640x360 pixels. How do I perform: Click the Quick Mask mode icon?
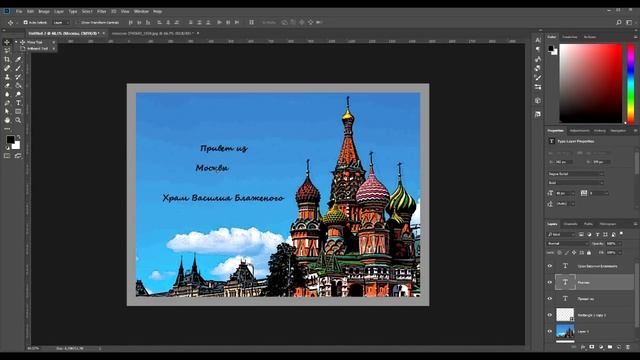point(7,156)
